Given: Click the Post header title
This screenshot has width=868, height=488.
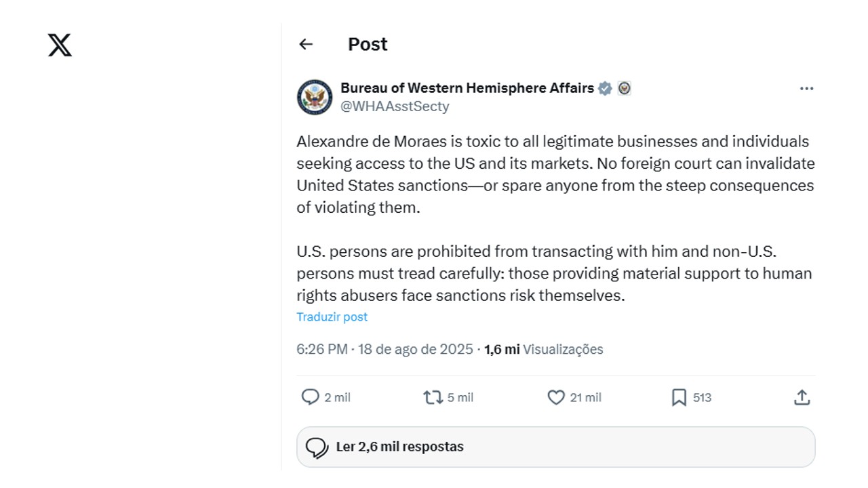Looking at the screenshot, I should (368, 44).
